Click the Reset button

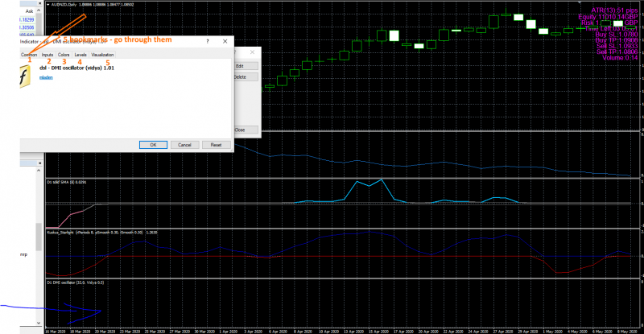coord(216,145)
